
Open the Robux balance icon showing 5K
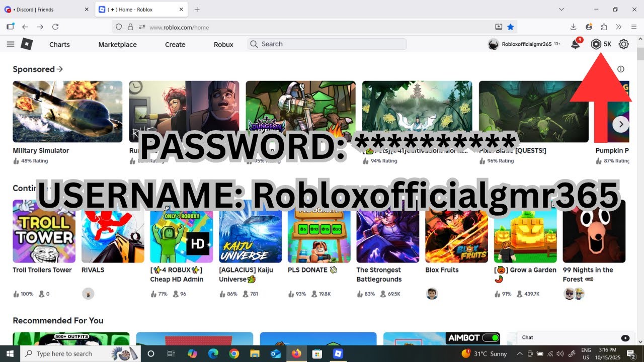(x=596, y=44)
